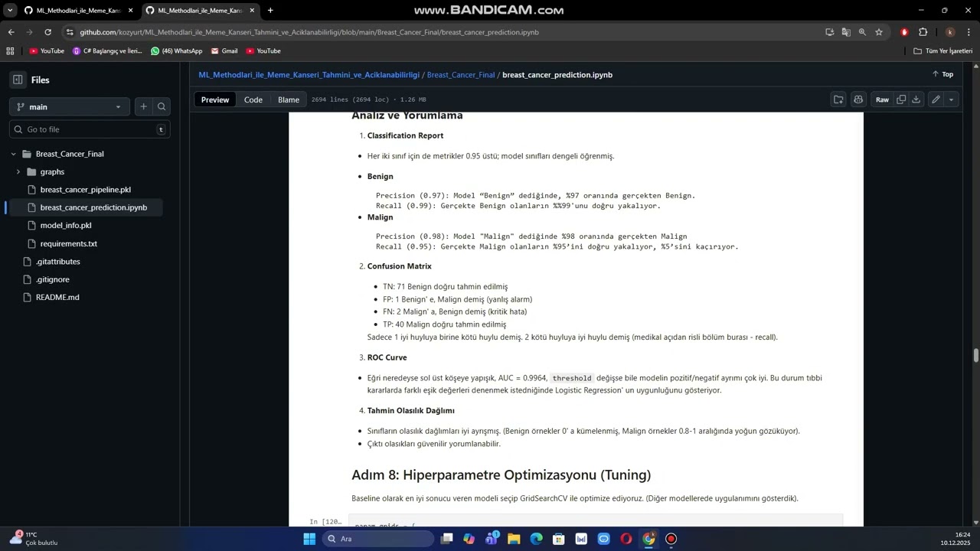Click the Windows taskbar search box Ara
This screenshot has width=980, height=551.
[x=377, y=539]
